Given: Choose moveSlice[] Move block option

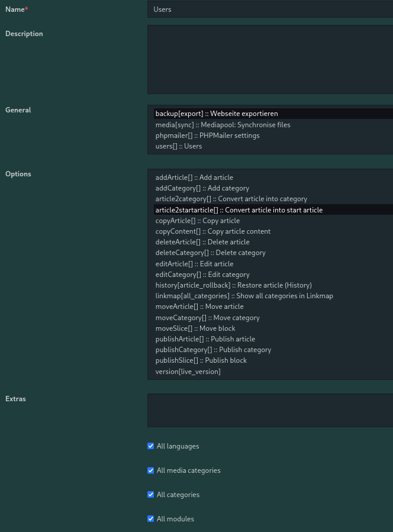Looking at the screenshot, I should [x=195, y=328].
